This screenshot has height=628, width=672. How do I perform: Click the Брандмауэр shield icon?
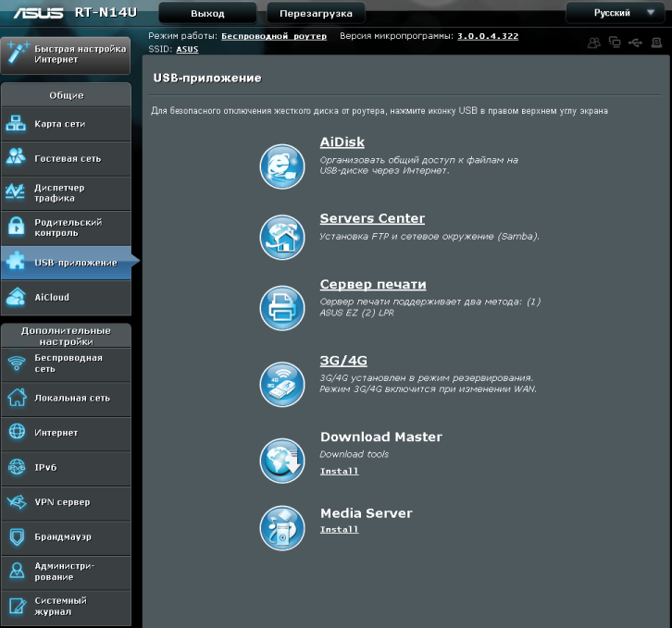point(18,536)
